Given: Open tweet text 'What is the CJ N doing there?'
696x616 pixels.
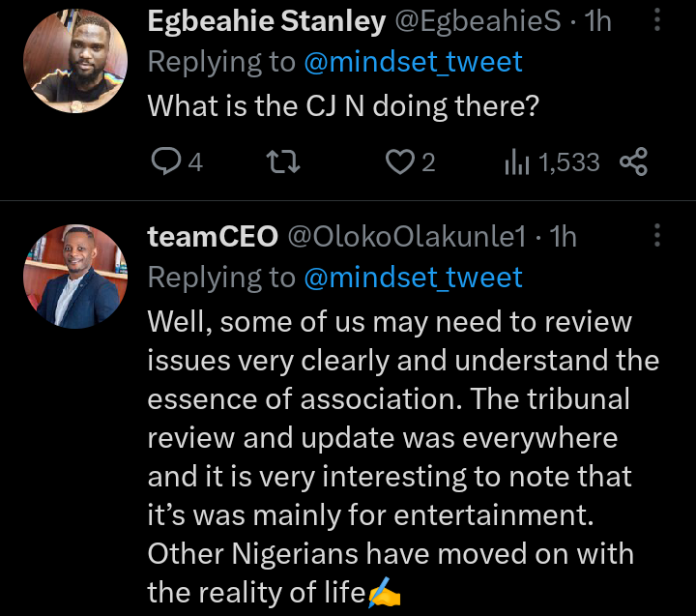Looking at the screenshot, I should coord(342,106).
